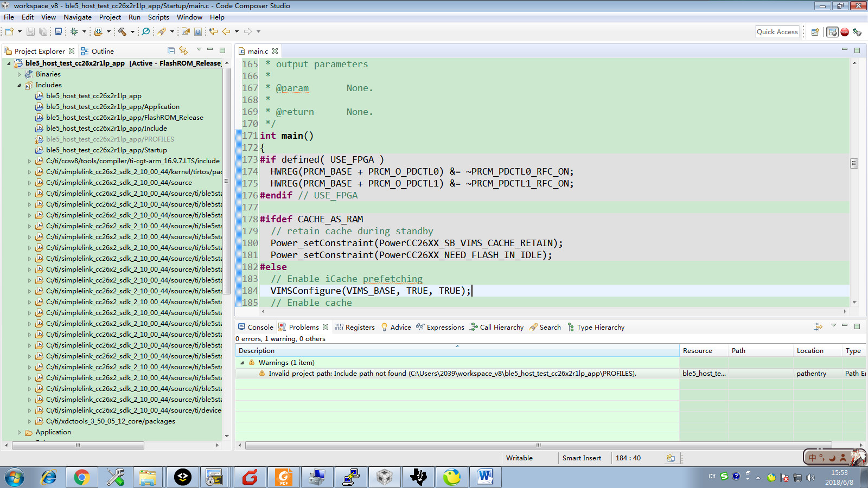The image size is (868, 488).
Task: Open the Project Explorer View Menu triangle
Action: [199, 49]
